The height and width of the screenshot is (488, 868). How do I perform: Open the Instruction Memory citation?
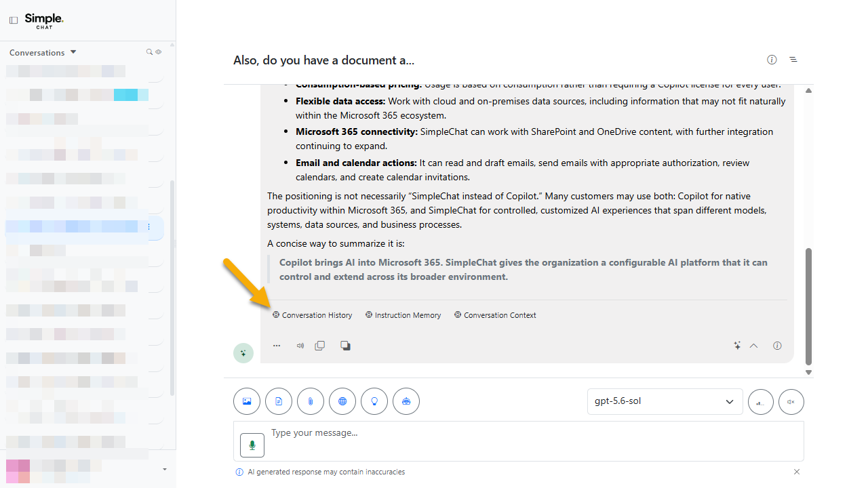tap(403, 315)
